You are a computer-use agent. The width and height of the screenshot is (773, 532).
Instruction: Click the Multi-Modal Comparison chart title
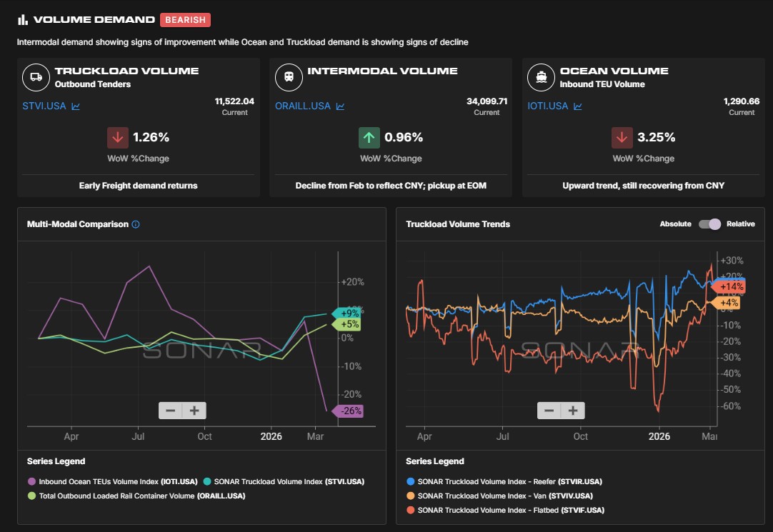pyautogui.click(x=77, y=224)
